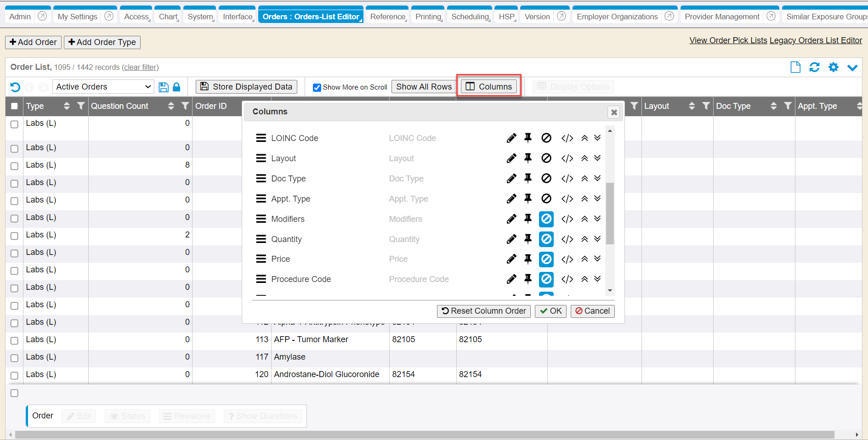The image size is (868, 440).
Task: Toggle hide icon for the Modifiers column
Action: coord(546,219)
